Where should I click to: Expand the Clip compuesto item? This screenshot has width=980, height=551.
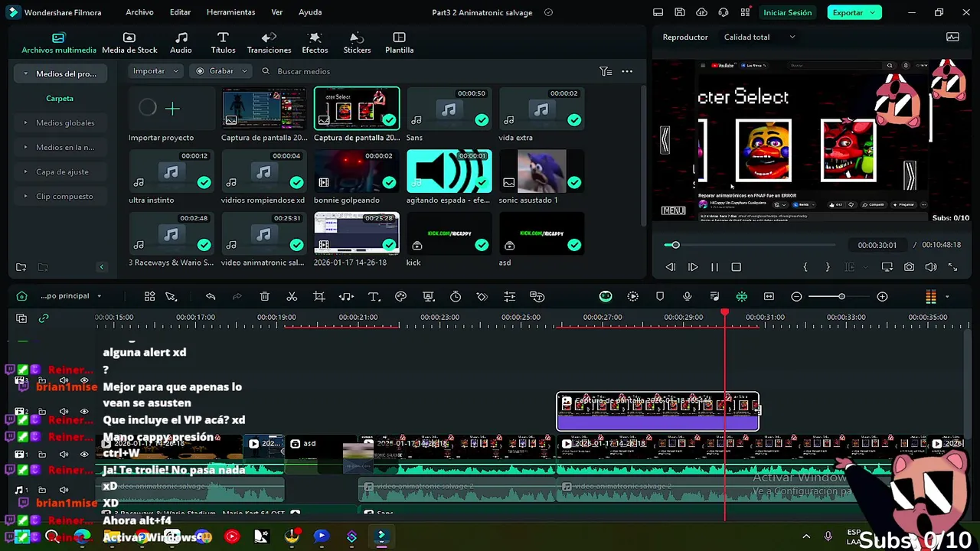click(x=60, y=196)
